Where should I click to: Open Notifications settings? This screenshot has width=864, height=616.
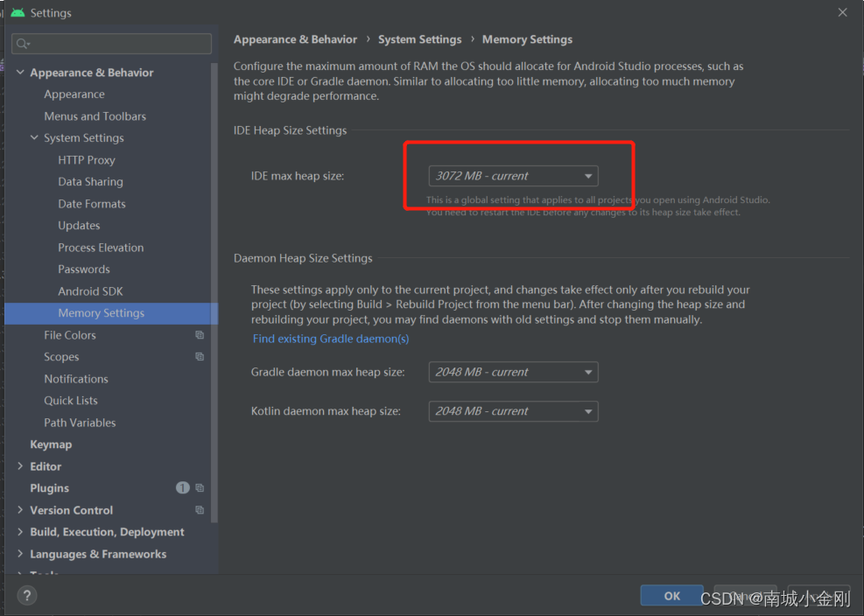coord(76,379)
